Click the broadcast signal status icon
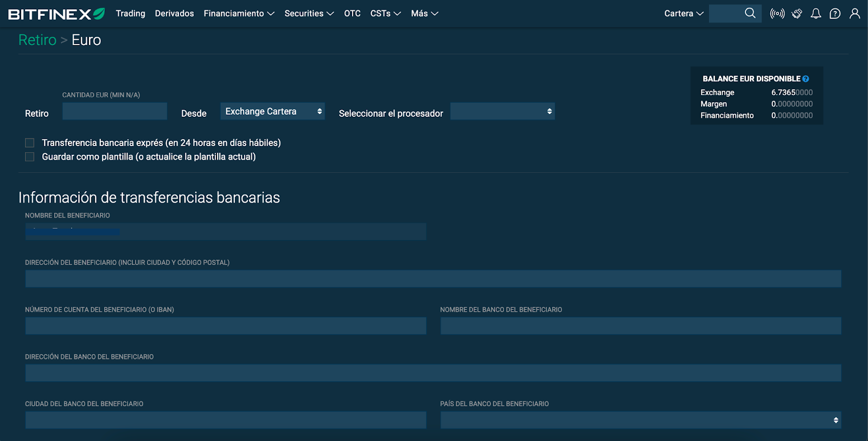The height and width of the screenshot is (441, 868). pos(777,14)
